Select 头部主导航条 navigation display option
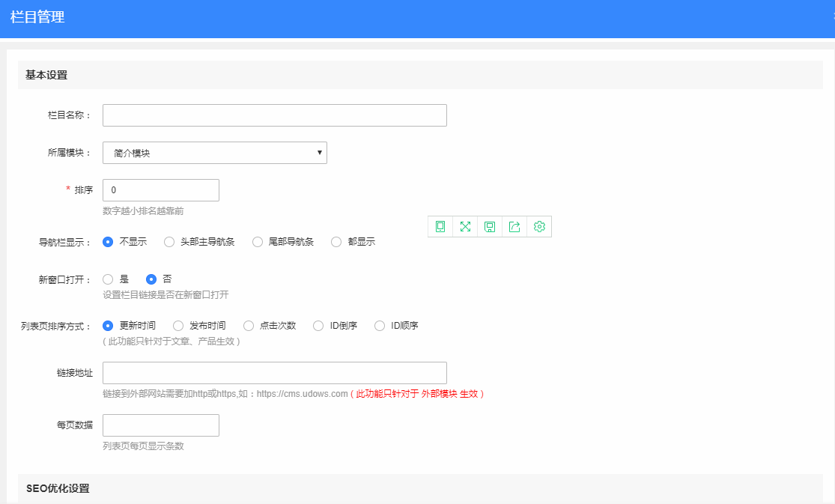The height and width of the screenshot is (504, 835). click(169, 242)
